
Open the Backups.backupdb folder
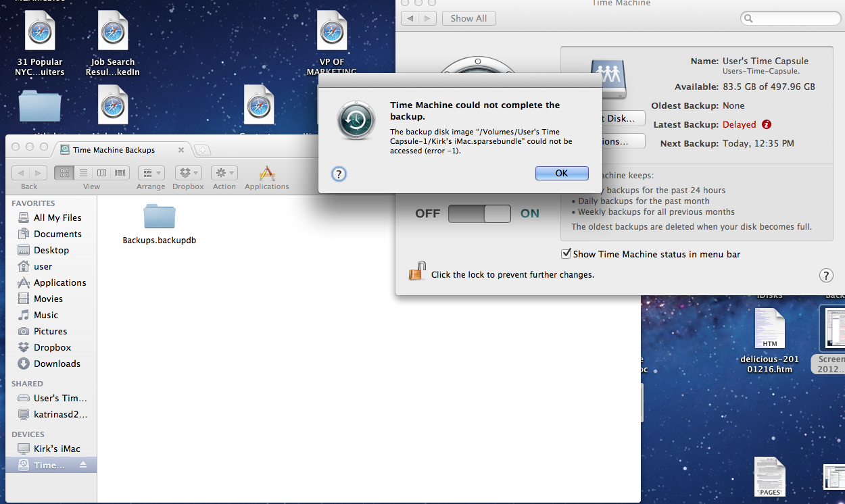pyautogui.click(x=159, y=215)
